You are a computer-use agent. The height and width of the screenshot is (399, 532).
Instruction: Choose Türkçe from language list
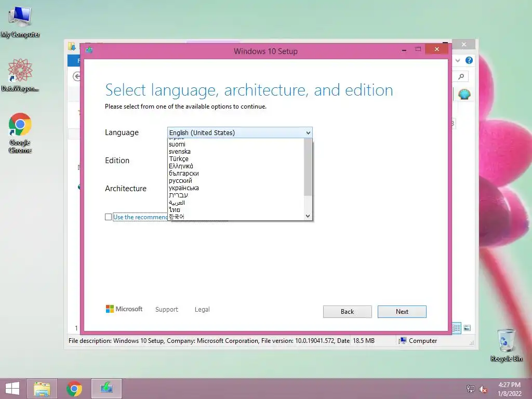tap(236, 159)
